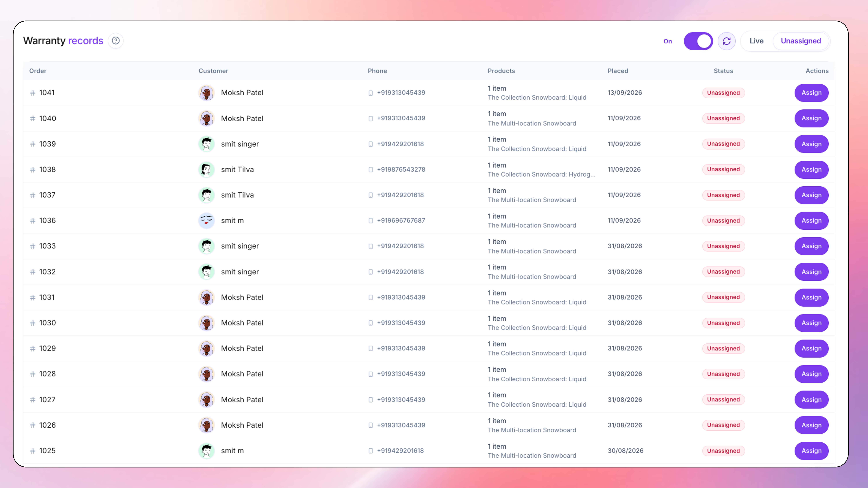Click the Customer column header
The image size is (868, 488).
click(213, 71)
